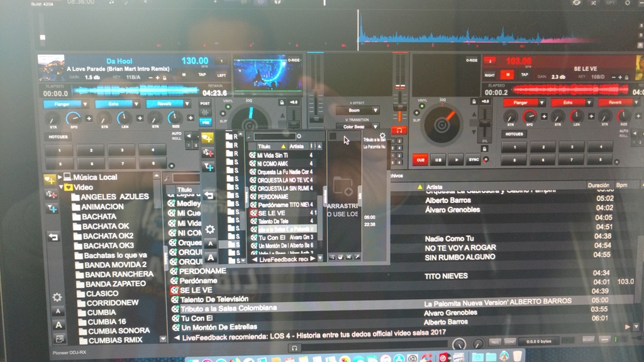Add favorite folder icon beside Música Local
This screenshot has width=644, height=362.
tap(50, 180)
